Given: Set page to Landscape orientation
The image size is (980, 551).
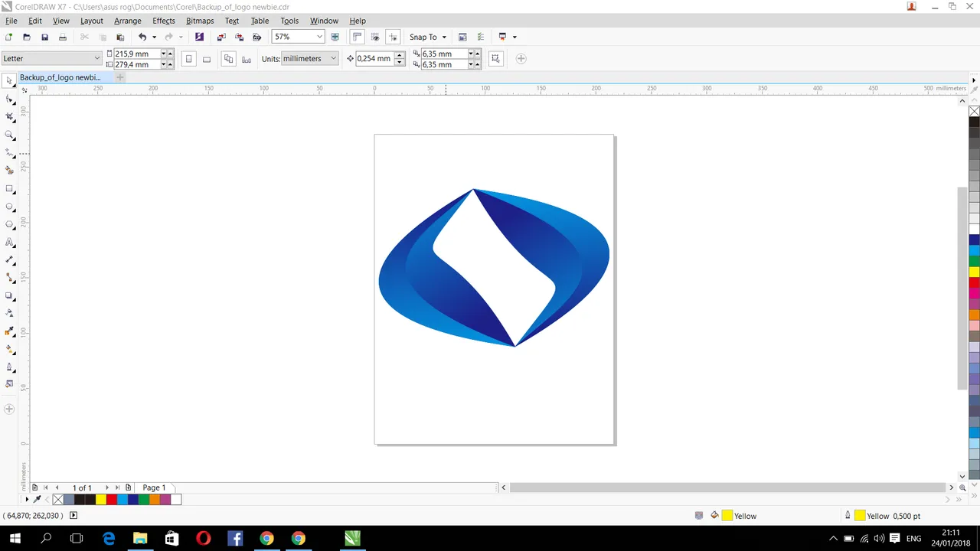Looking at the screenshot, I should (206, 59).
